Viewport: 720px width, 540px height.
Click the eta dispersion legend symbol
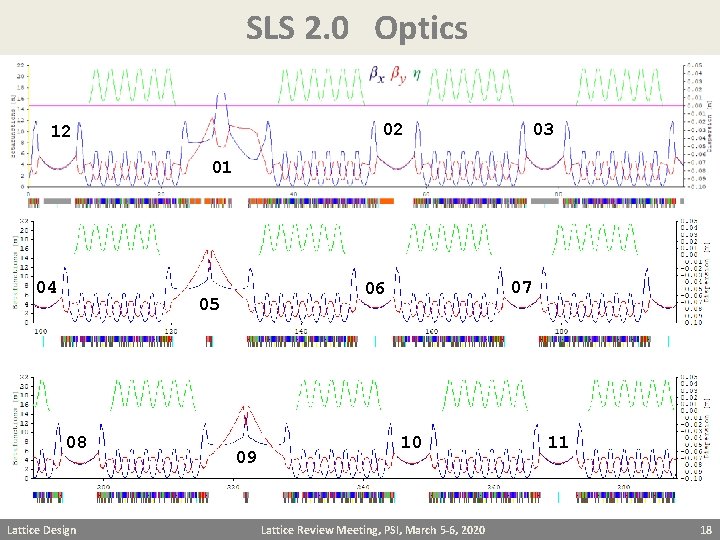tap(416, 74)
